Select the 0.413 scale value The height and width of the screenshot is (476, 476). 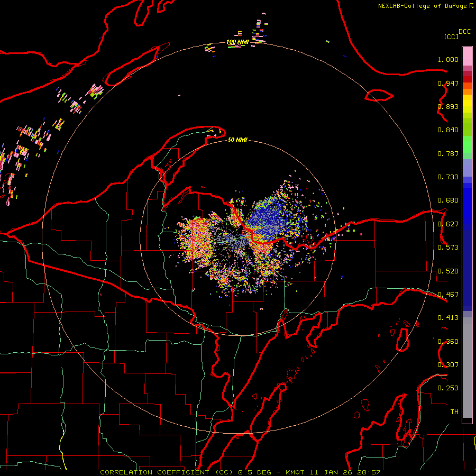(448, 318)
